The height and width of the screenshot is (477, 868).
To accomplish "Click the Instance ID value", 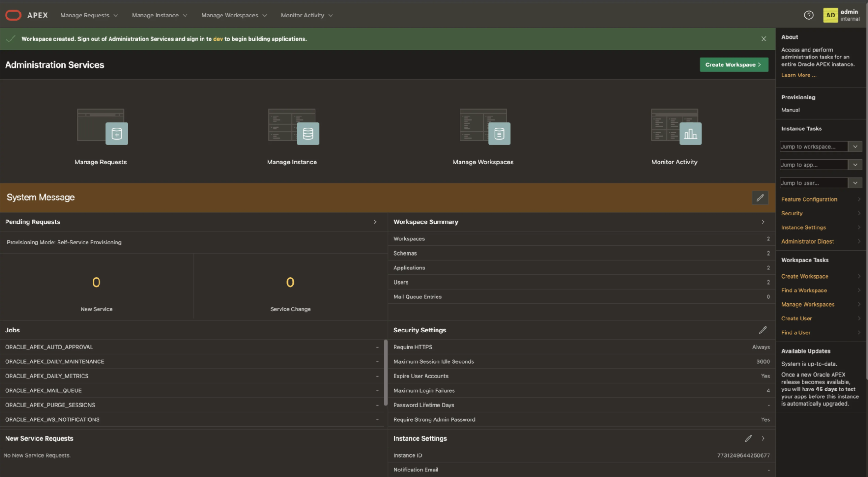I will pos(743,455).
